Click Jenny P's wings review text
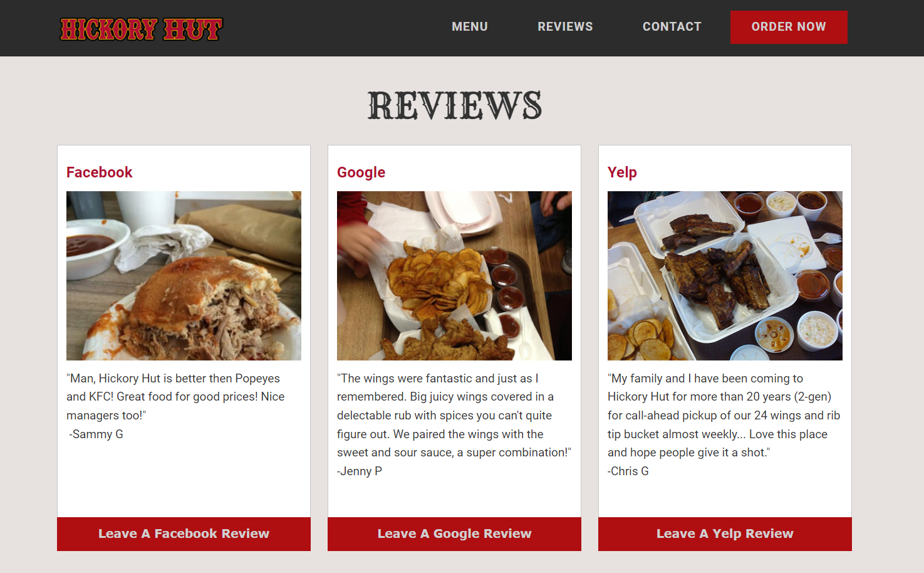924x573 pixels. pyautogui.click(x=454, y=416)
